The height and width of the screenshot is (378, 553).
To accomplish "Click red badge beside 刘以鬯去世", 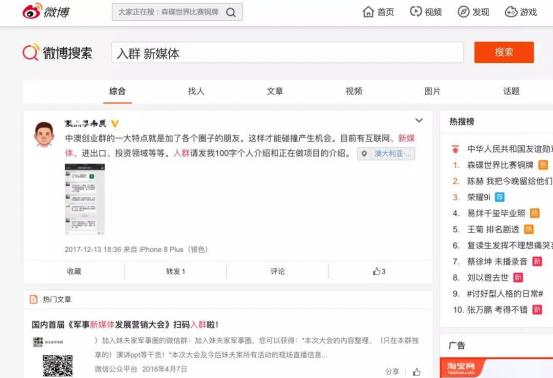I will pos(518,278).
